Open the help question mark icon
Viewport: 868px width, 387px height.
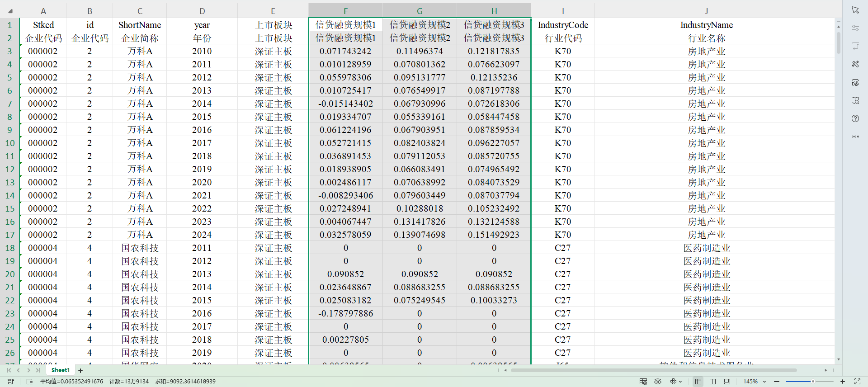(x=855, y=118)
